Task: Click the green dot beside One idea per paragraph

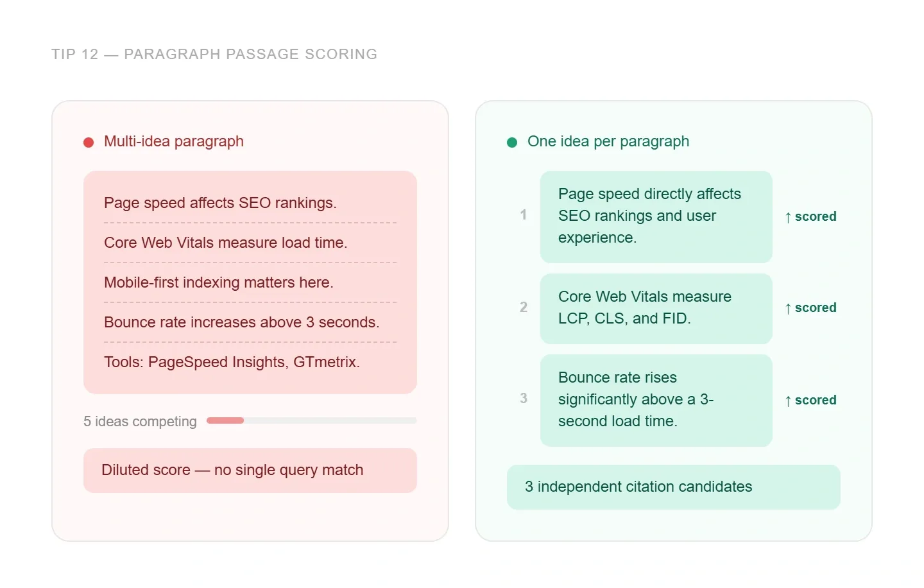Action: coord(512,142)
